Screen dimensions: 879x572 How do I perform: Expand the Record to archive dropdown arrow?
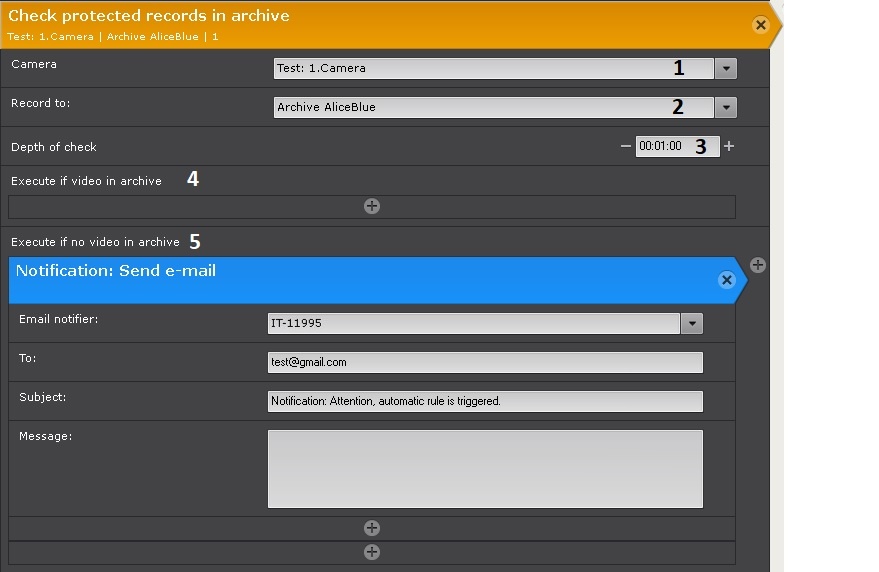pos(726,107)
